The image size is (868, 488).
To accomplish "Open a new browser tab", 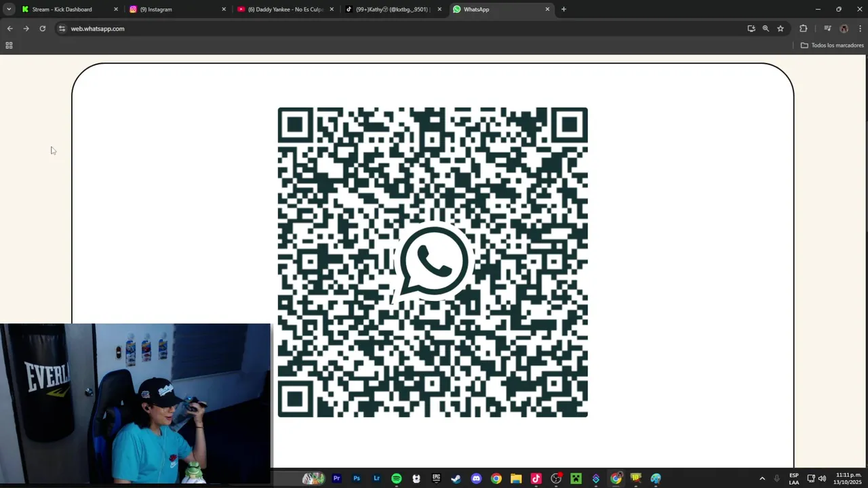I will [x=564, y=9].
